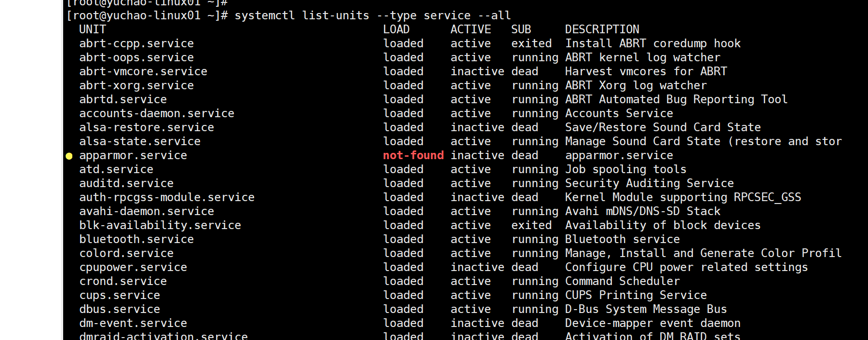Viewport: 868px width, 340px height.
Task: Click the accounts-daemon.service unit name
Action: coord(157,113)
